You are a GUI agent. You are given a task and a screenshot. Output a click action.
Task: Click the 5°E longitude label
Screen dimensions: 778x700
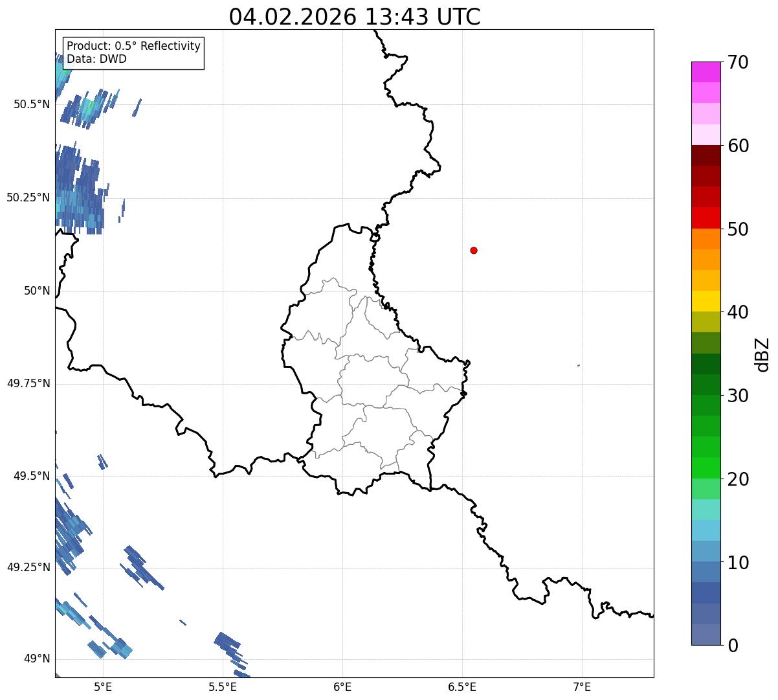(103, 686)
